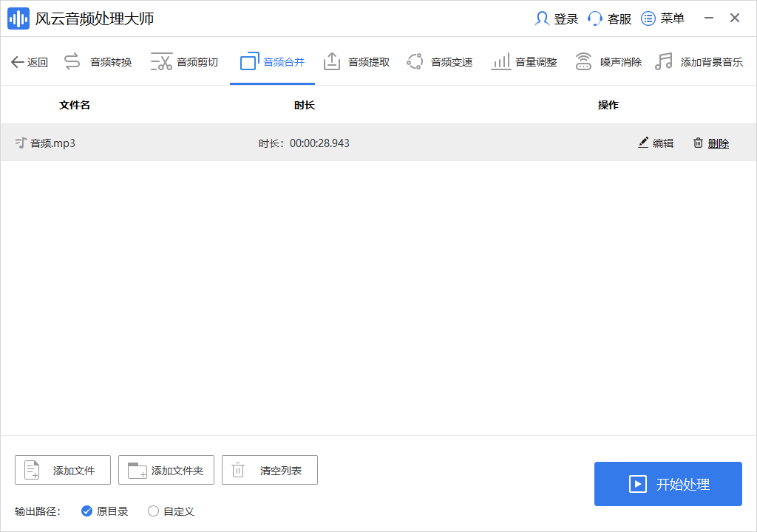
Task: Click the noise removal signal icon
Action: pos(583,61)
